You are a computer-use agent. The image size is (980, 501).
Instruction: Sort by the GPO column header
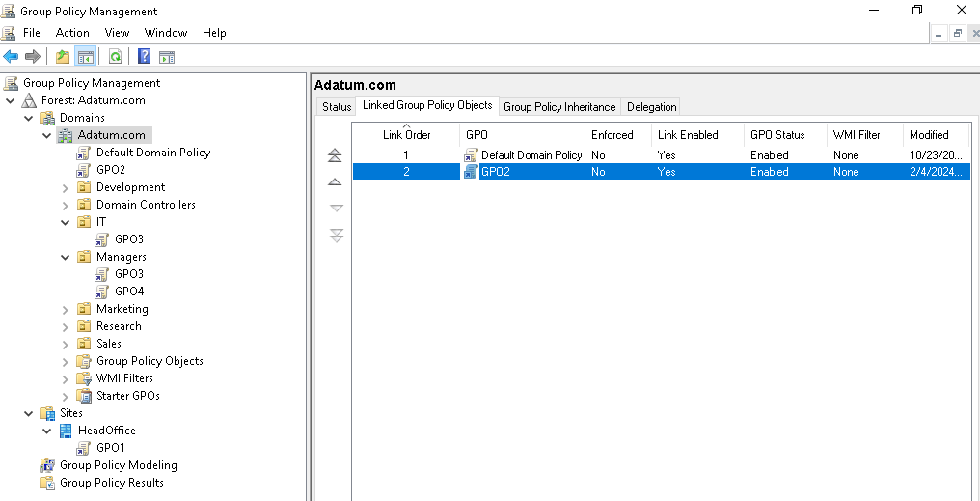tap(522, 134)
